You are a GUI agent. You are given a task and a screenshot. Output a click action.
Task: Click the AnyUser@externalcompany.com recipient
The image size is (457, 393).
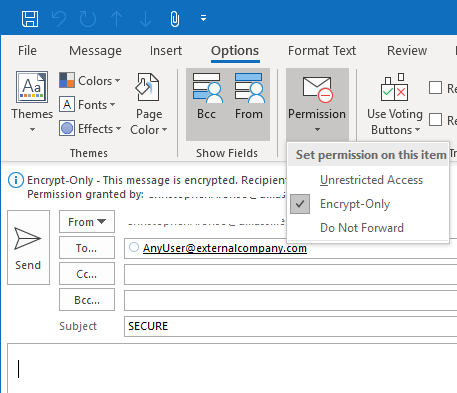tap(225, 248)
